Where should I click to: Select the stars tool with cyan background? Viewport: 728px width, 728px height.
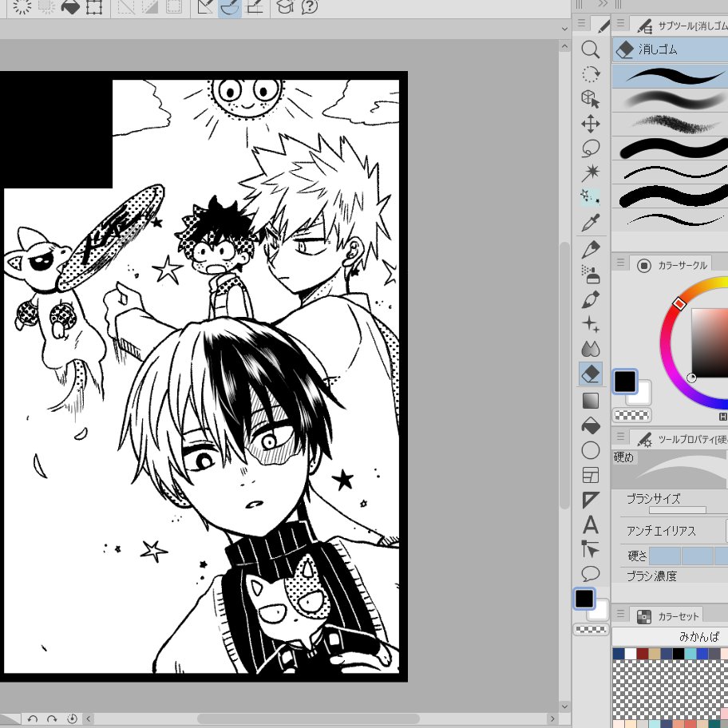(590, 197)
